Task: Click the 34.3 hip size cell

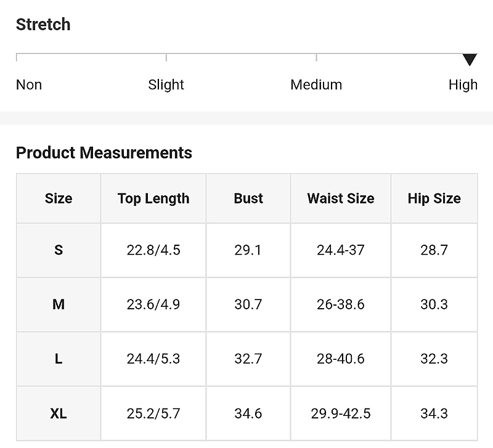Action: [x=434, y=413]
